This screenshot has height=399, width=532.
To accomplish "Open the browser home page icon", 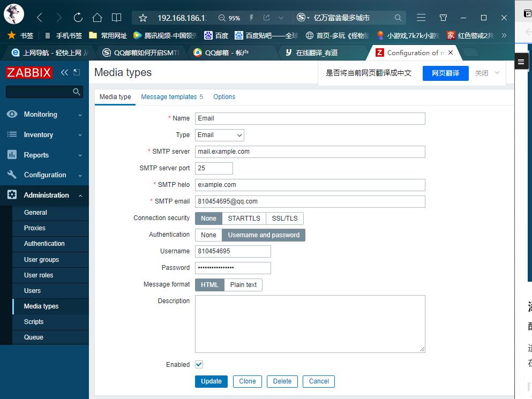I will (97, 18).
